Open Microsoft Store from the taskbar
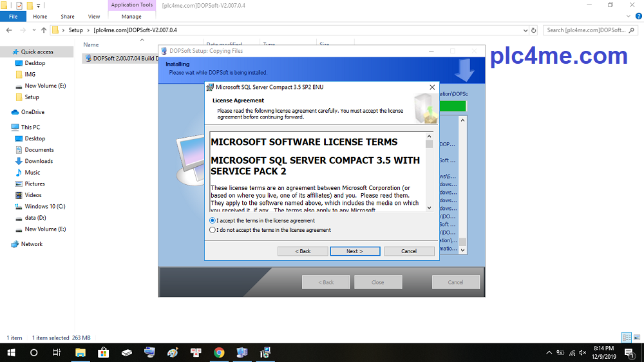 pyautogui.click(x=103, y=352)
